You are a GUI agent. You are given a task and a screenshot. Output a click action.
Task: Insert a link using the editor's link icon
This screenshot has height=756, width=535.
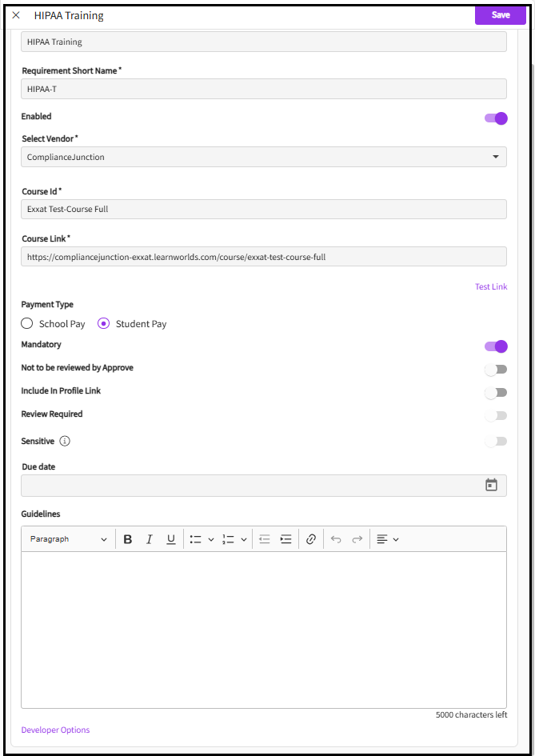311,539
